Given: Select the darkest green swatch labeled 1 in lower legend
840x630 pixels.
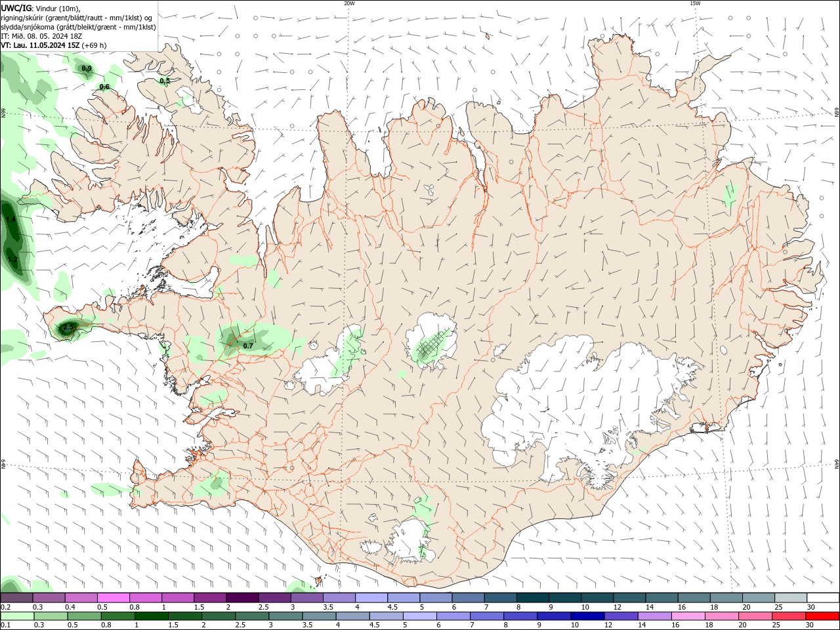Looking at the screenshot, I should tap(151, 616).
